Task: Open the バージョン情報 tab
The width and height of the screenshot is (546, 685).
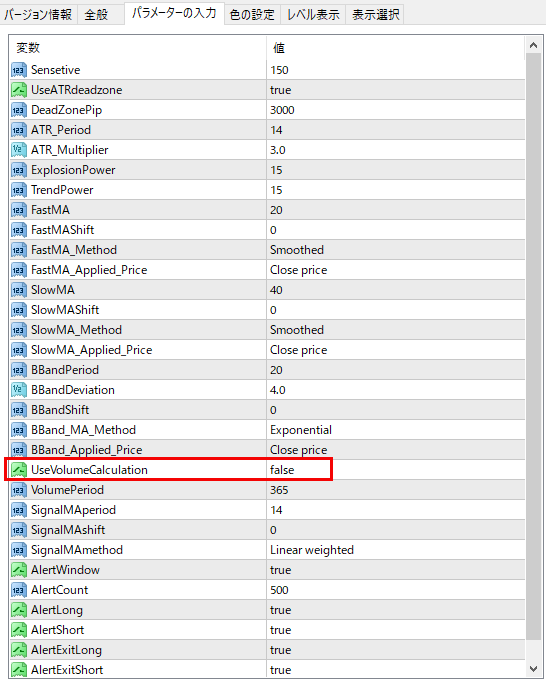Action: (x=38, y=14)
